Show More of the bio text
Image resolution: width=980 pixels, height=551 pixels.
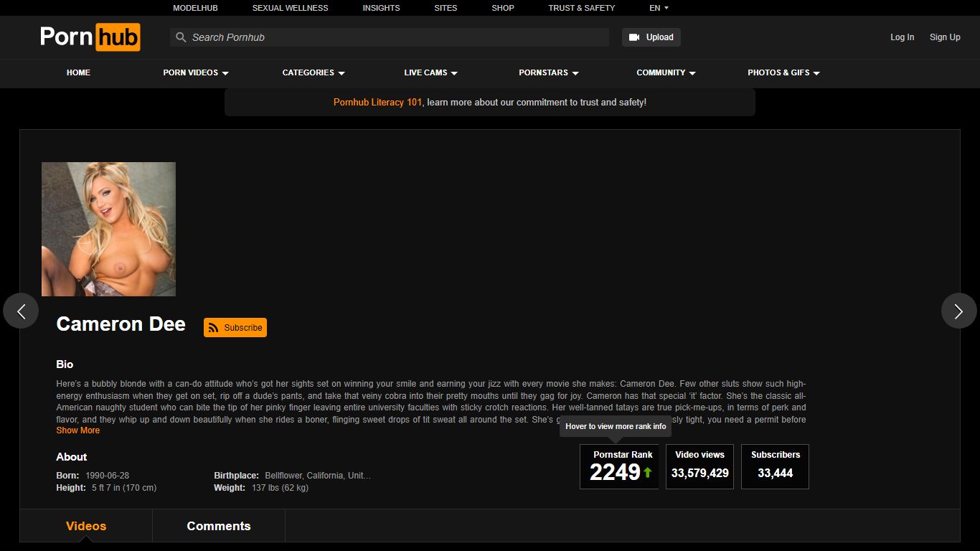(x=78, y=430)
